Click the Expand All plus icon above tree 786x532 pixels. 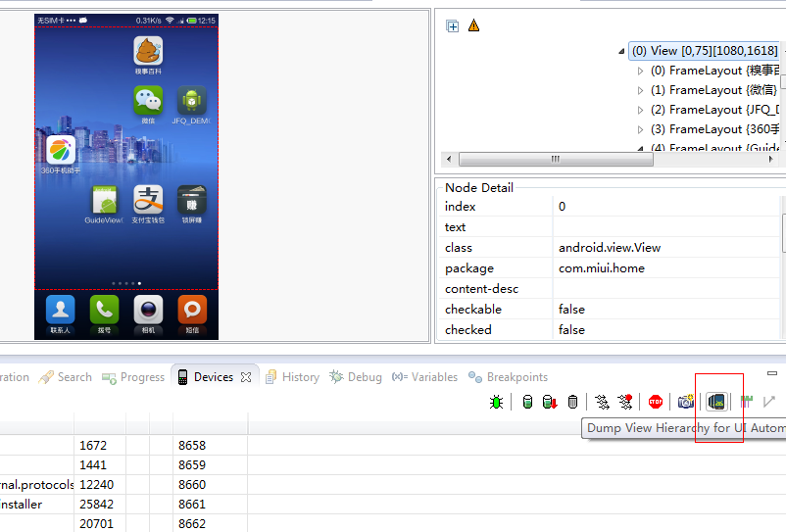click(x=453, y=26)
